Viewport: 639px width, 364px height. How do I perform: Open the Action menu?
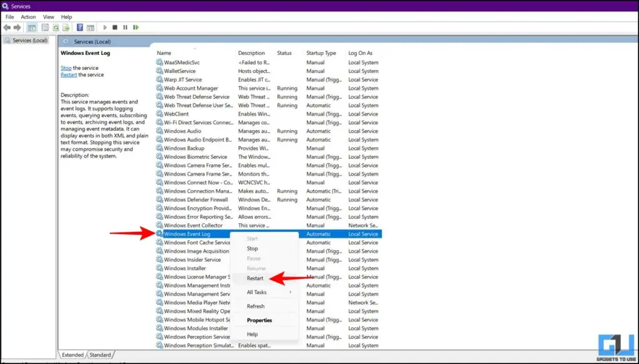(x=28, y=17)
